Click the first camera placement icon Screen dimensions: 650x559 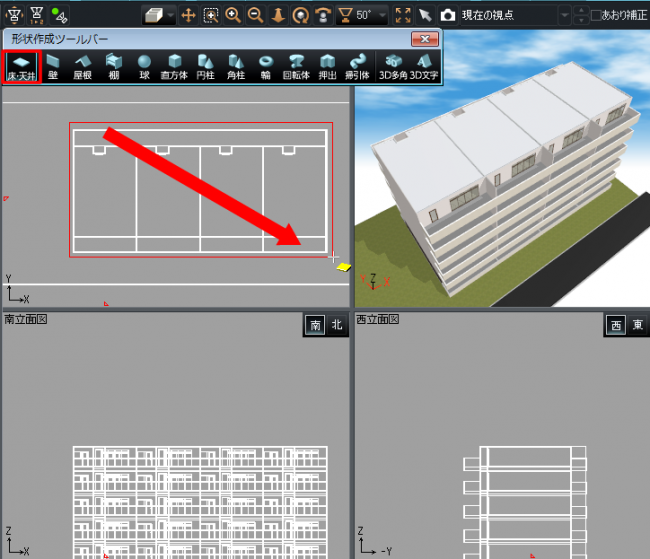coord(14,16)
